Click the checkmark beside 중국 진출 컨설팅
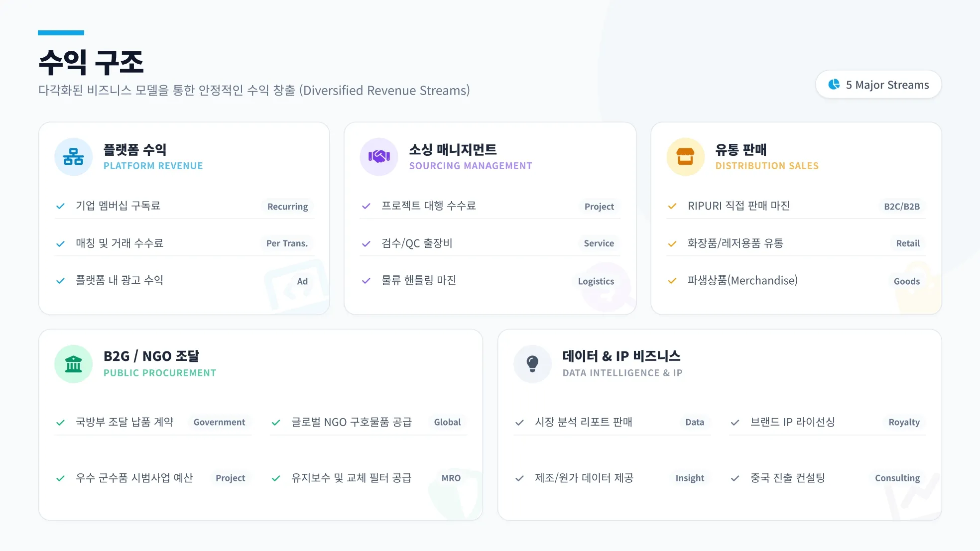Screen dimensions: 980x551 [735, 478]
